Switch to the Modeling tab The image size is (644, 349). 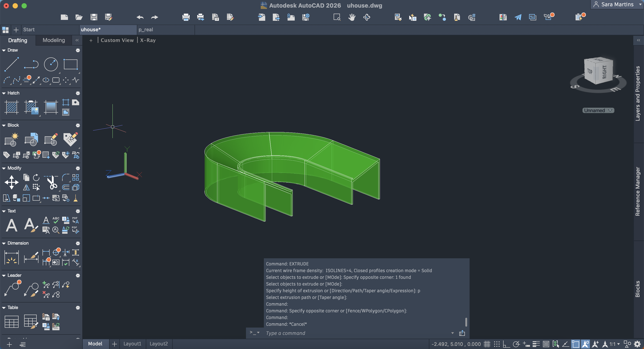tap(53, 40)
